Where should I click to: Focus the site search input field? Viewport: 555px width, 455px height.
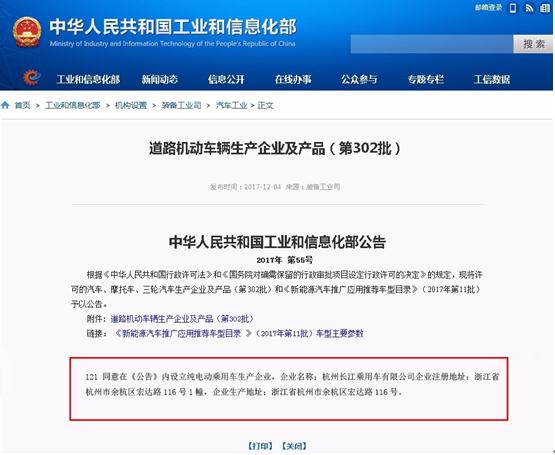point(432,44)
